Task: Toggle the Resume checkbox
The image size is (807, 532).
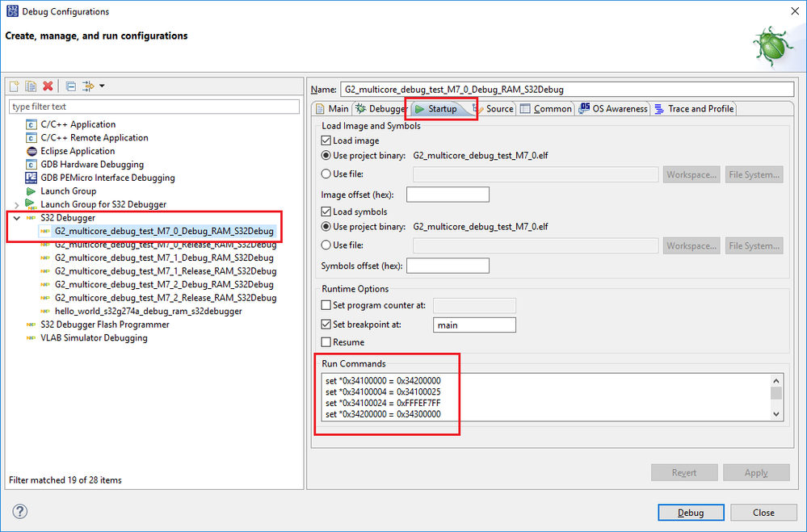Action: (326, 342)
